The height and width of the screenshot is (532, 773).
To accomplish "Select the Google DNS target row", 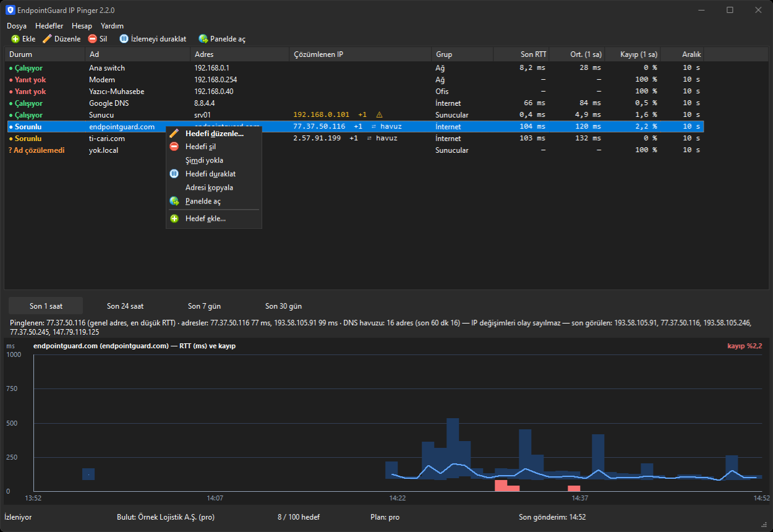I will (354, 103).
